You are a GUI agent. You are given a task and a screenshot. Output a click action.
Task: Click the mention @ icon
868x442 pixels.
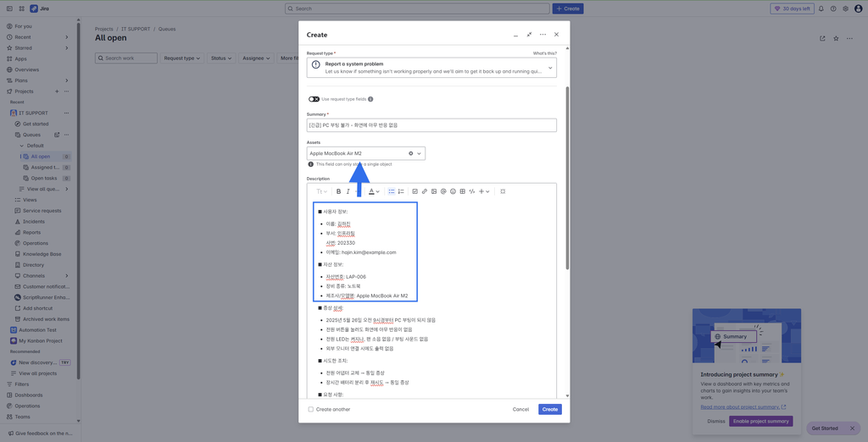pyautogui.click(x=443, y=191)
